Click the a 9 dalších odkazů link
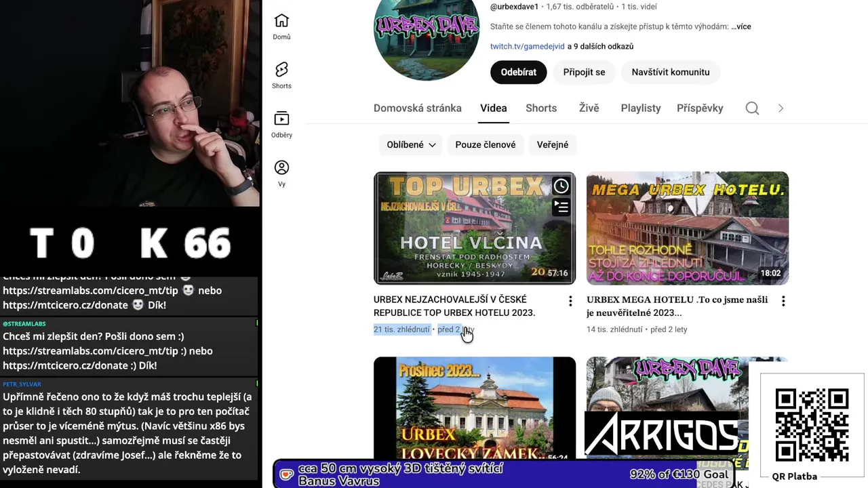This screenshot has height=488, width=868. point(600,46)
